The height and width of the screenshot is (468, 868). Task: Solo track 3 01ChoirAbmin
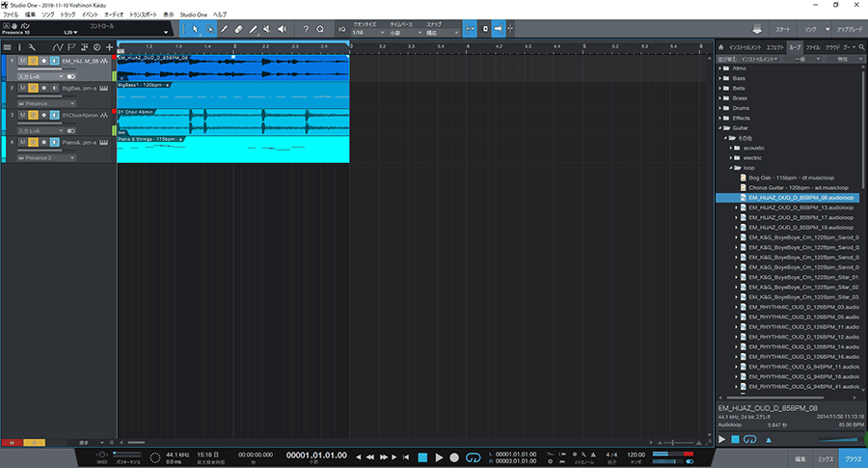32,116
